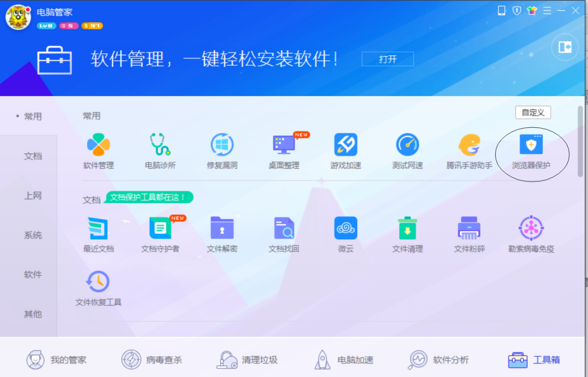Open the main menu hamburger icon
The height and width of the screenshot is (377, 588).
547,10
